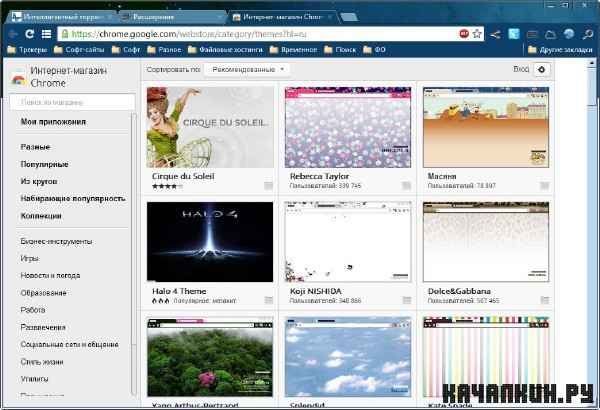Click the Масяня theme title
The height and width of the screenshot is (410, 600).
442,176
